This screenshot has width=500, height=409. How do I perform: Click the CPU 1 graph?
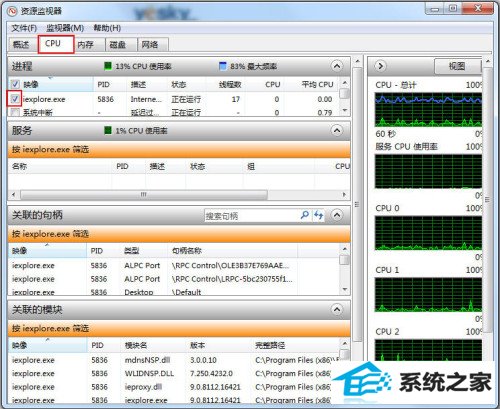click(x=428, y=295)
